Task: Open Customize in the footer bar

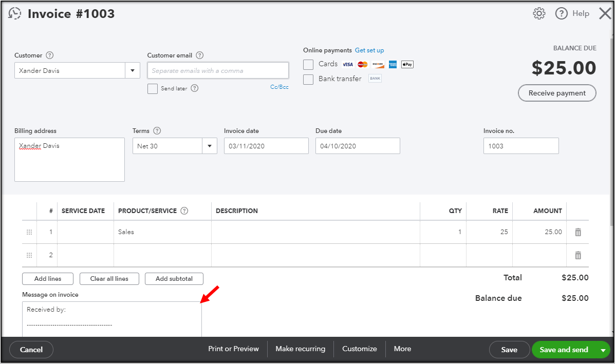Action: tap(359, 349)
